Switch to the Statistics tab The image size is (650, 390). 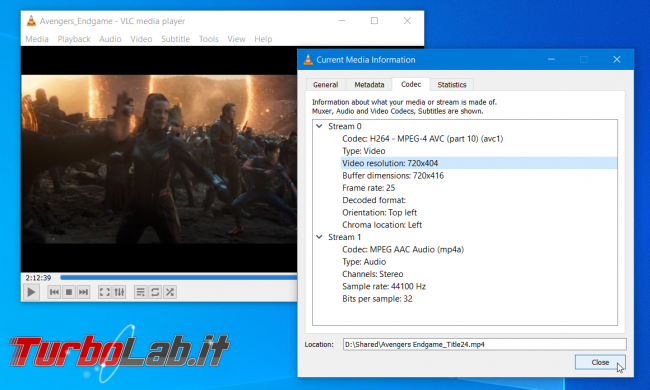tap(452, 85)
